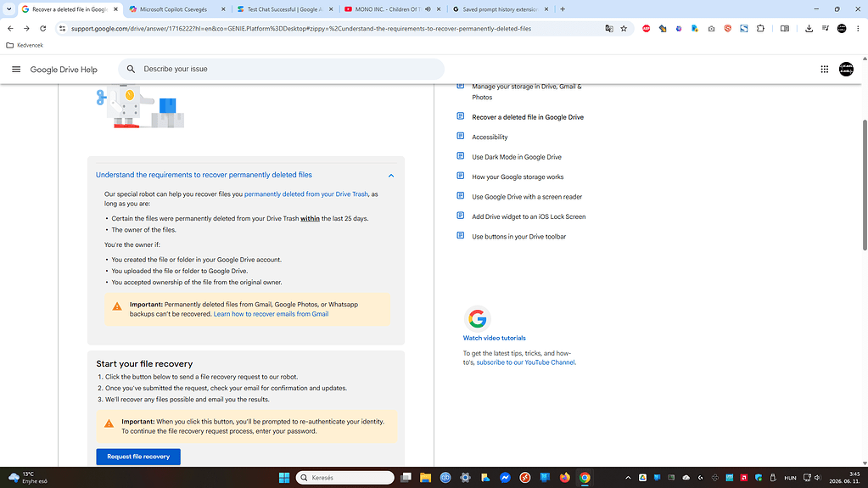Open the Watch video tutorials link

[495, 338]
